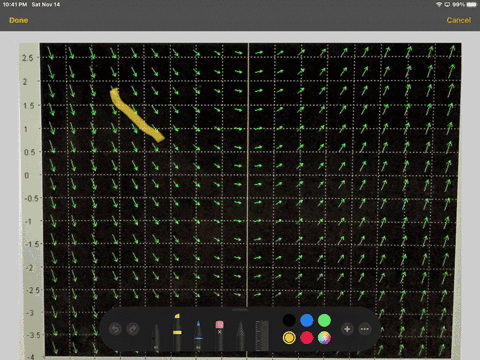Image resolution: width=480 pixels, height=360 pixels.
Task: Tap the plus add-annotation button
Action: pos(347,329)
